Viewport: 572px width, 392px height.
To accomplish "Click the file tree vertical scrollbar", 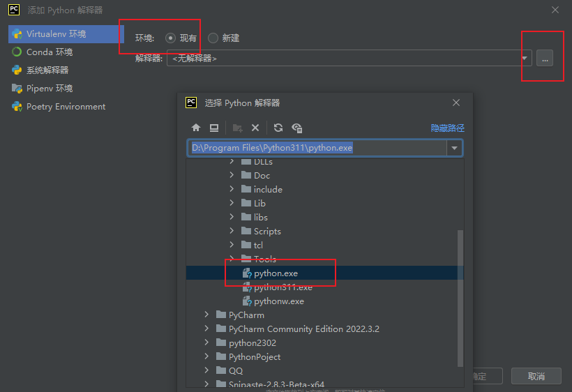I will point(460,298).
